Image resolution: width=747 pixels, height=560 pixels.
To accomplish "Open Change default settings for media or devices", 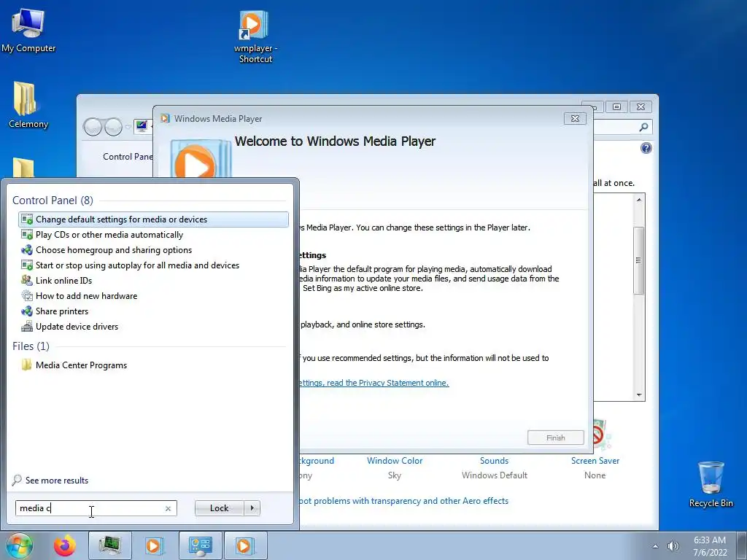I will pyautogui.click(x=153, y=219).
